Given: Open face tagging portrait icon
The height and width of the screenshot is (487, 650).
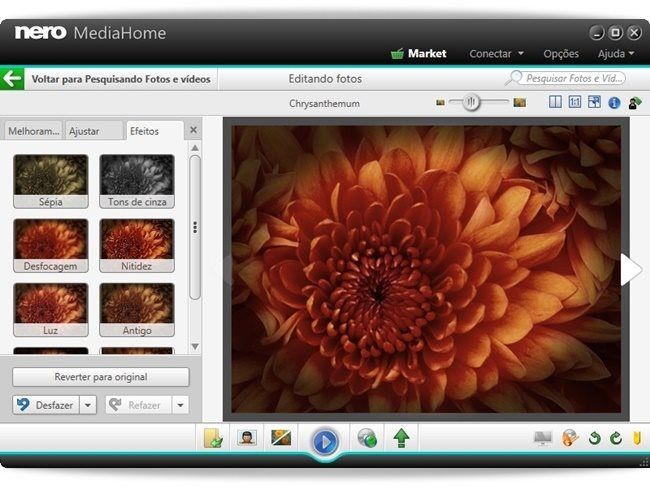Looking at the screenshot, I should coord(247,438).
